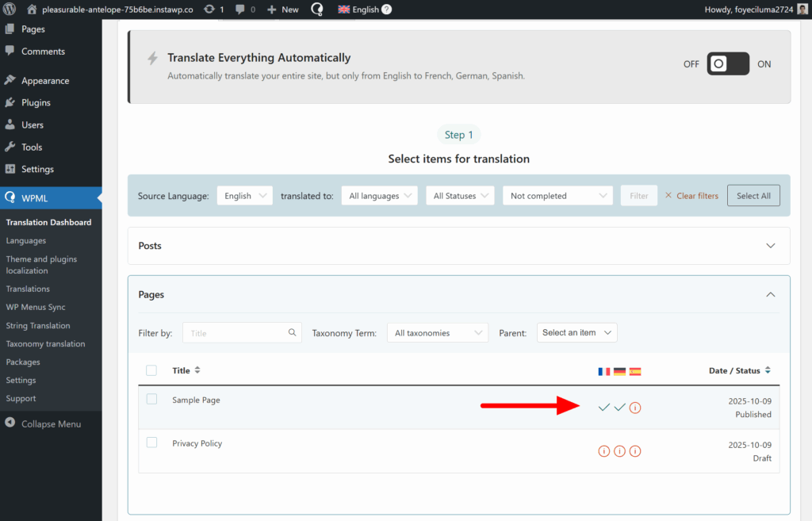812x521 pixels.
Task: Click the Spanish translation status icon for Sample Page
Action: click(634, 408)
